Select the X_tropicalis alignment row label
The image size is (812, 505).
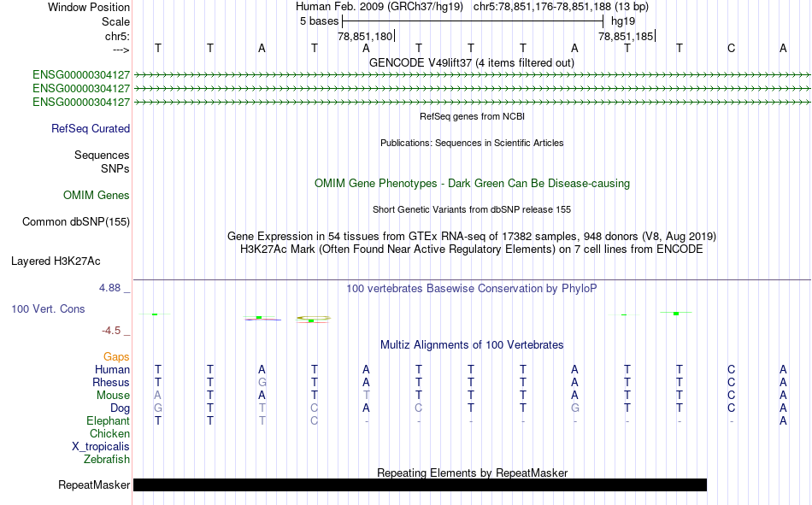pyautogui.click(x=101, y=447)
